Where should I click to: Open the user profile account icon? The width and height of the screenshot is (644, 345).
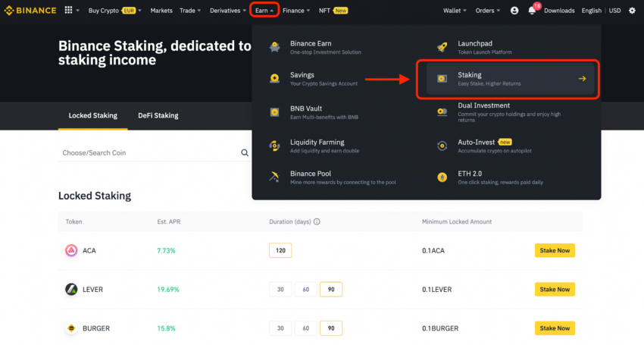514,11
